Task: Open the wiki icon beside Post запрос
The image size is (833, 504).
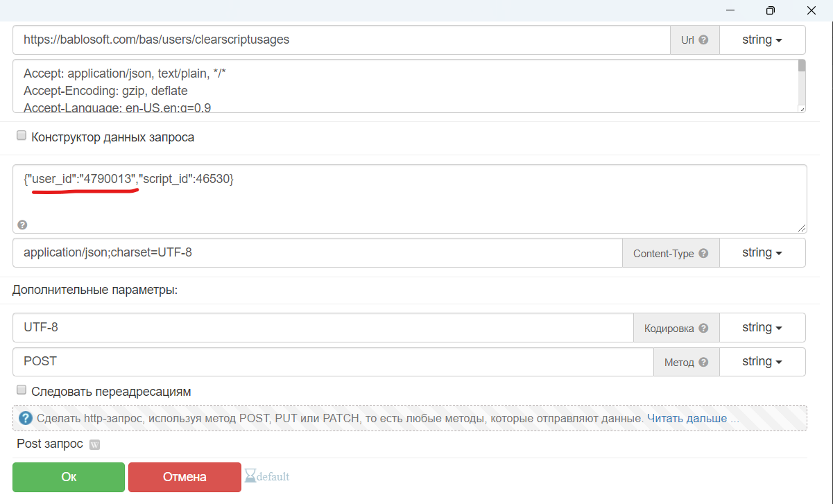Action: [x=95, y=444]
